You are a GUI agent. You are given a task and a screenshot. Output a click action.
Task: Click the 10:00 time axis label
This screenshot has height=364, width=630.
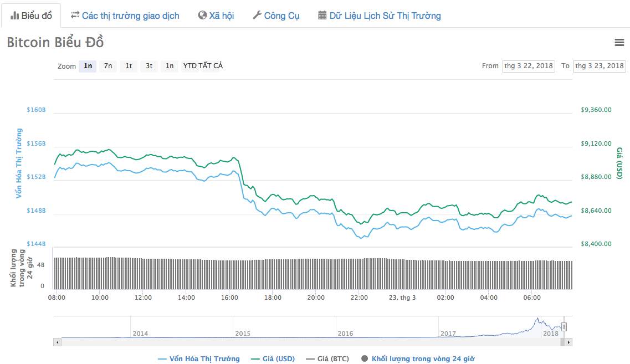[100, 298]
